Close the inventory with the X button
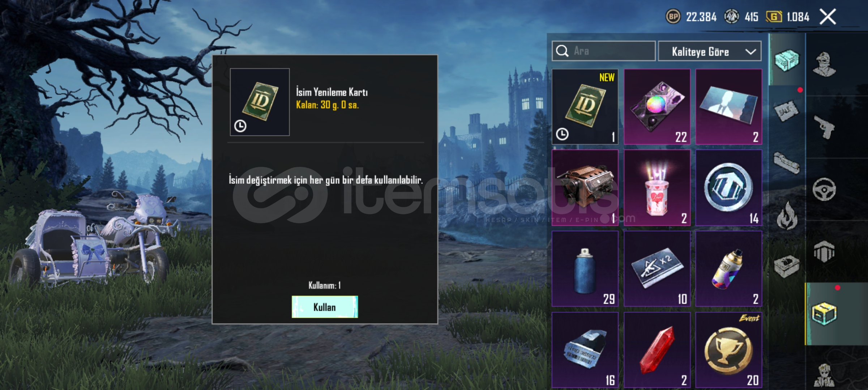 click(x=828, y=17)
